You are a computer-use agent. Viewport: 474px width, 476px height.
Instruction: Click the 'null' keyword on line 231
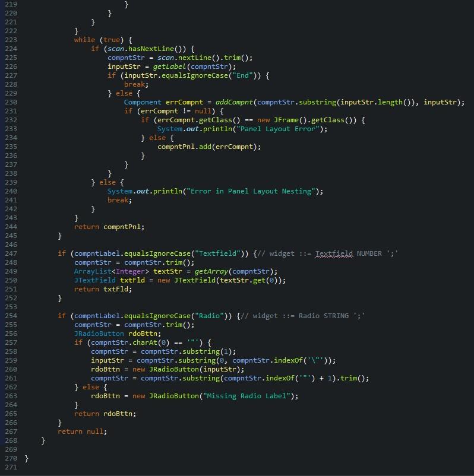click(203, 111)
